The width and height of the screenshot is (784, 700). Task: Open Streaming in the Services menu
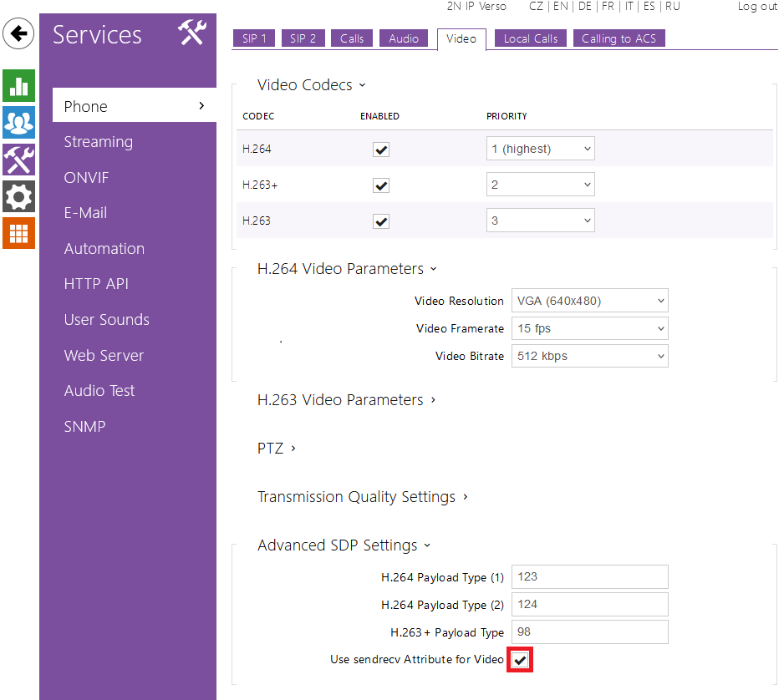99,142
